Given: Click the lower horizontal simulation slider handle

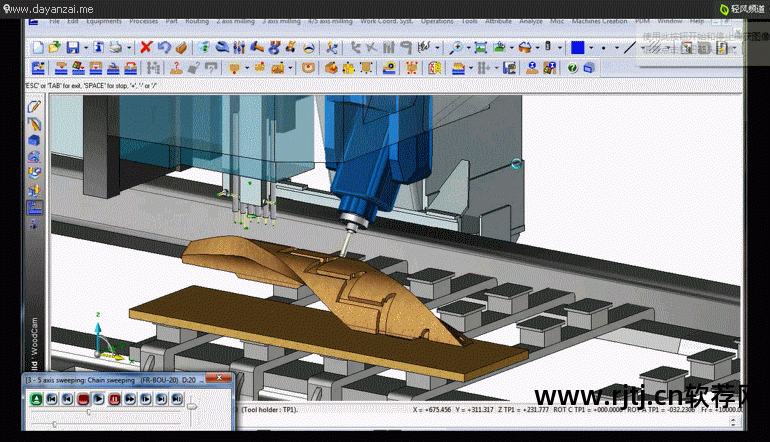Looking at the screenshot, I should pos(55,423).
